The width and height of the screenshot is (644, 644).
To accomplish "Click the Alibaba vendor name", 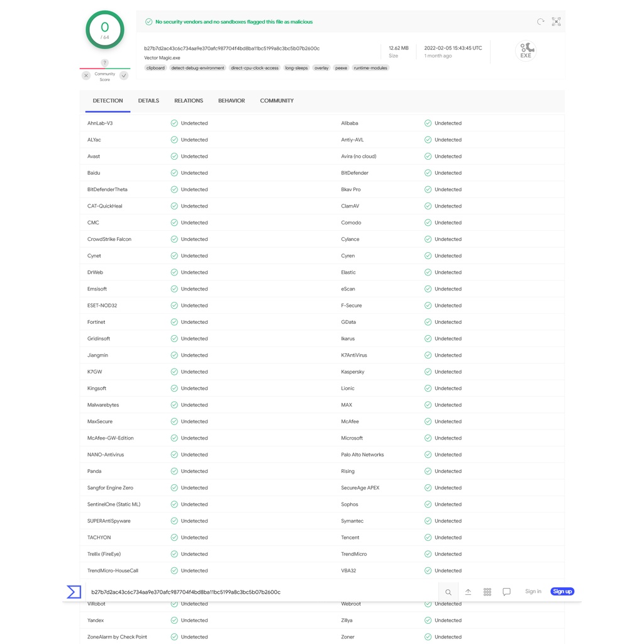I will [x=350, y=123].
